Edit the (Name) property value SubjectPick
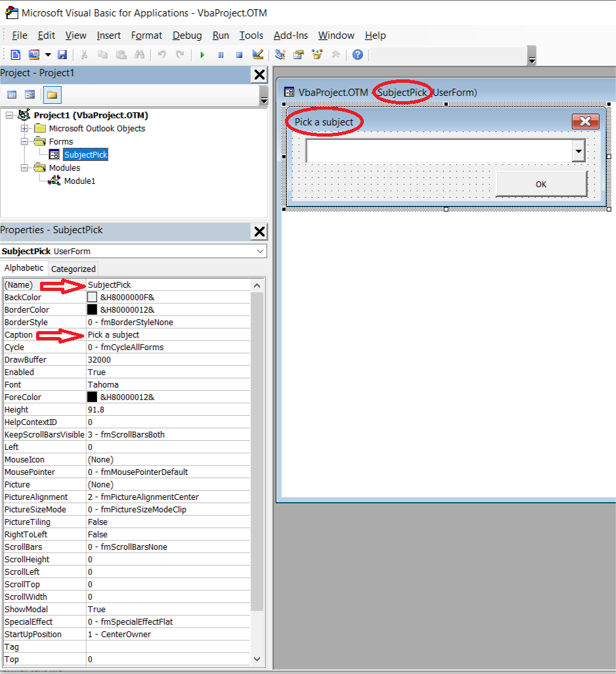This screenshot has height=674, width=616. pyautogui.click(x=168, y=284)
